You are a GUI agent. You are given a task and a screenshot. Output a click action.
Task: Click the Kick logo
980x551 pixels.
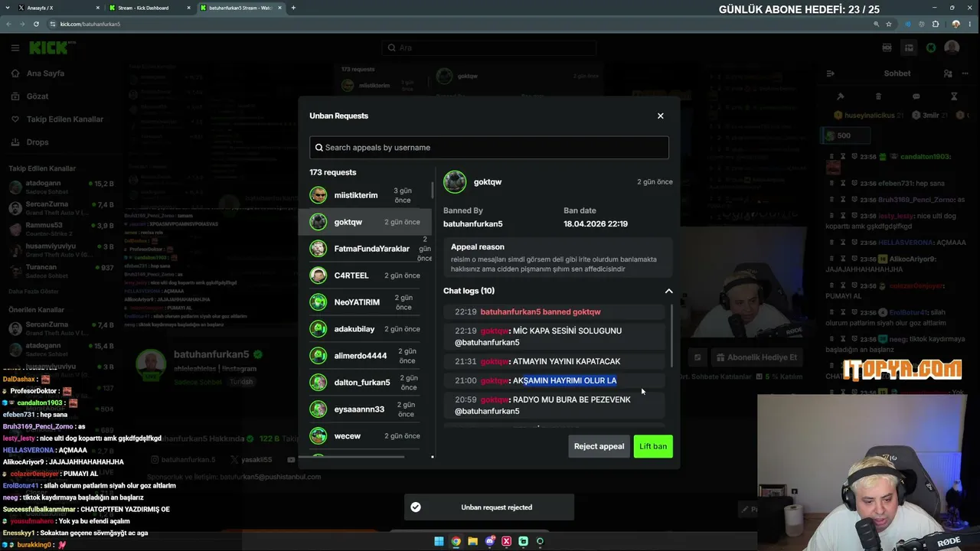(48, 47)
